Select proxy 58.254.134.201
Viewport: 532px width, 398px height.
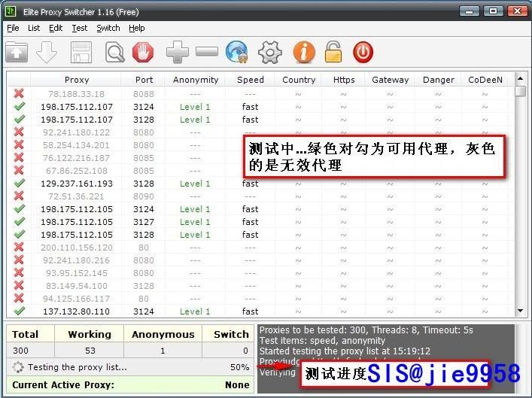[76, 145]
